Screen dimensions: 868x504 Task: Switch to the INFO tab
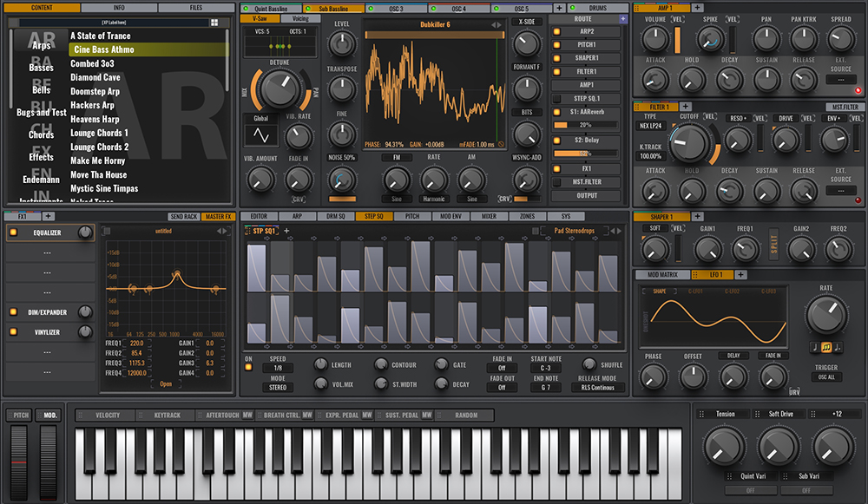pos(119,8)
